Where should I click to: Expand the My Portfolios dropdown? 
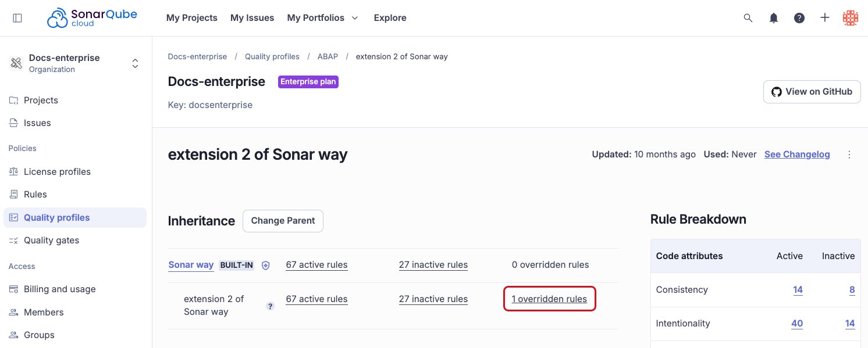click(323, 18)
